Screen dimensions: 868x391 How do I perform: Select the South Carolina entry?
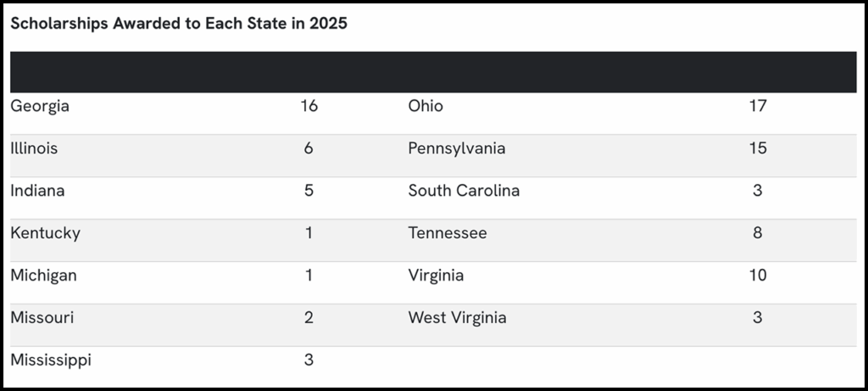[464, 191]
